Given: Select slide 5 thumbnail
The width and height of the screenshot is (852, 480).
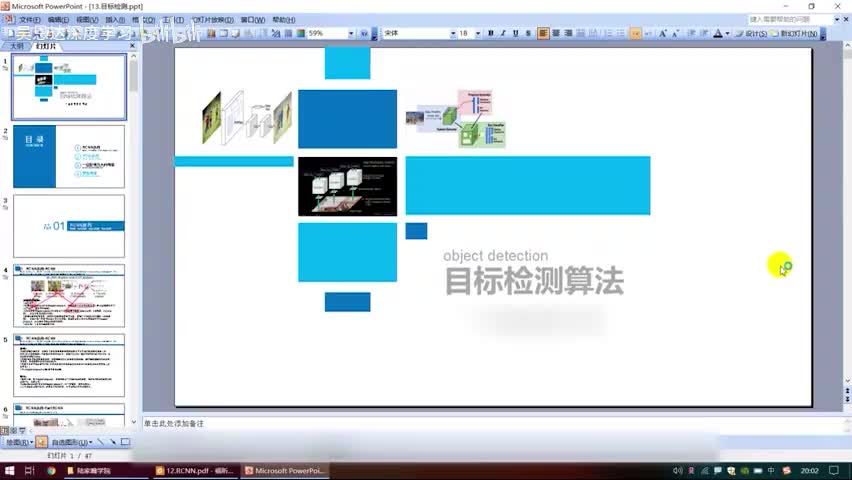Looking at the screenshot, I should pyautogui.click(x=69, y=365).
